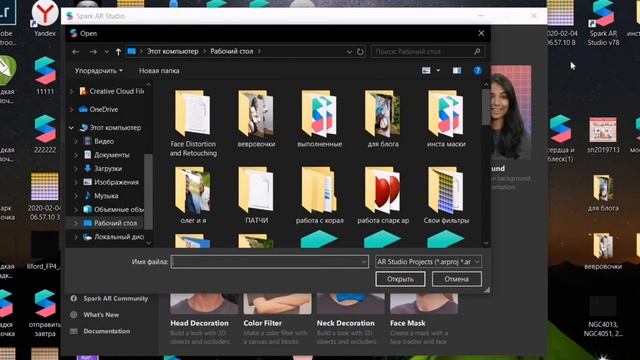This screenshot has height=360, width=640.
Task: Select the работа спарк ар folder
Action: point(383,195)
